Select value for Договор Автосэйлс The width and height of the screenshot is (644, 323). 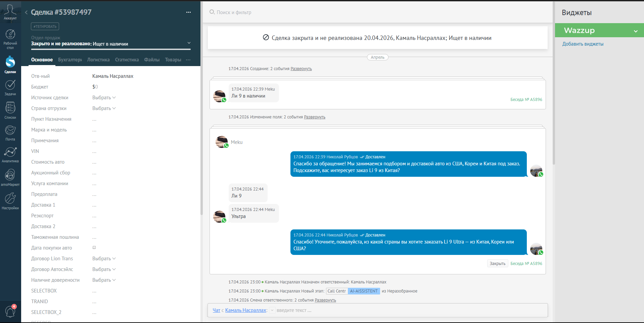point(104,269)
